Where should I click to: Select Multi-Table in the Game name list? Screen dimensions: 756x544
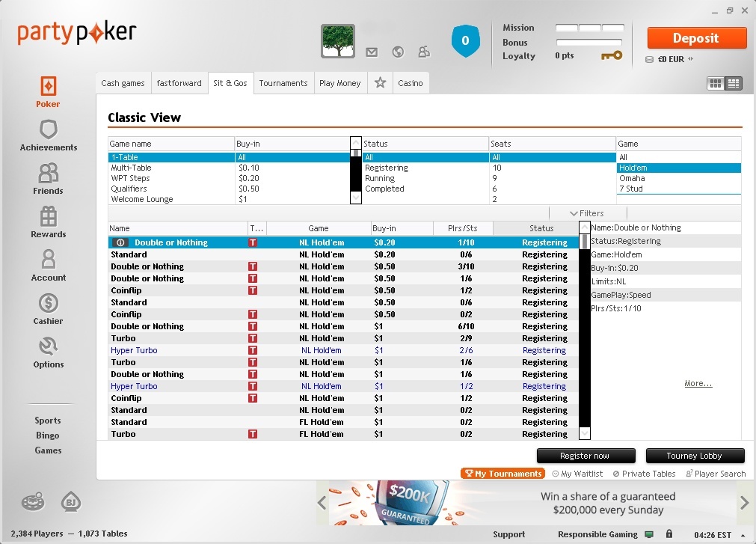pyautogui.click(x=171, y=168)
